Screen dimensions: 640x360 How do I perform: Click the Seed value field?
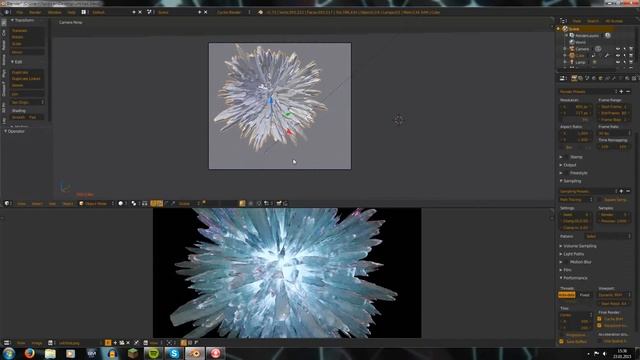point(576,215)
